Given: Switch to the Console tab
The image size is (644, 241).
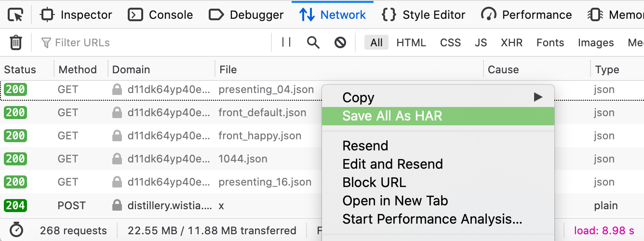Looking at the screenshot, I should pyautogui.click(x=161, y=15).
